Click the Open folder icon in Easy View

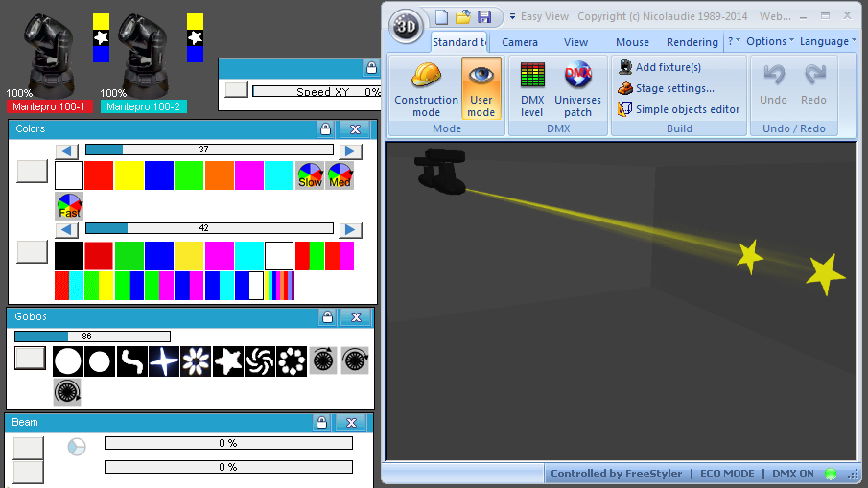463,17
